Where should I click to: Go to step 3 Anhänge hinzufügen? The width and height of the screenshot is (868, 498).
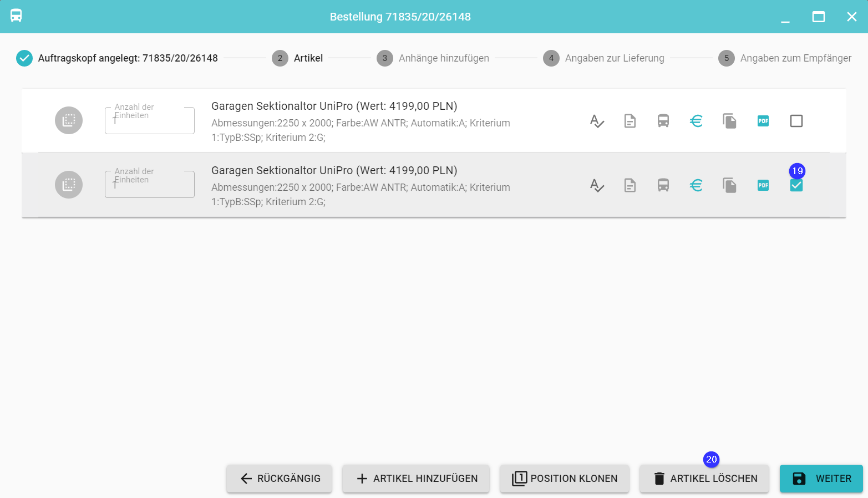433,58
